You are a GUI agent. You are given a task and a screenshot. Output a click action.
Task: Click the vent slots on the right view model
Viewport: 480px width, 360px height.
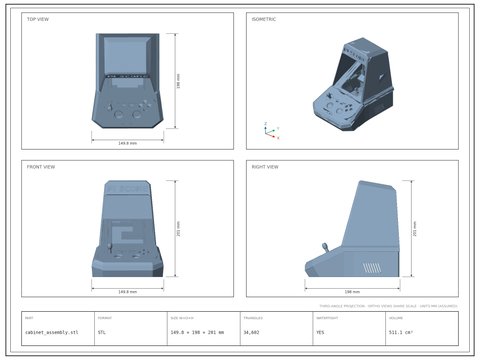point(371,267)
